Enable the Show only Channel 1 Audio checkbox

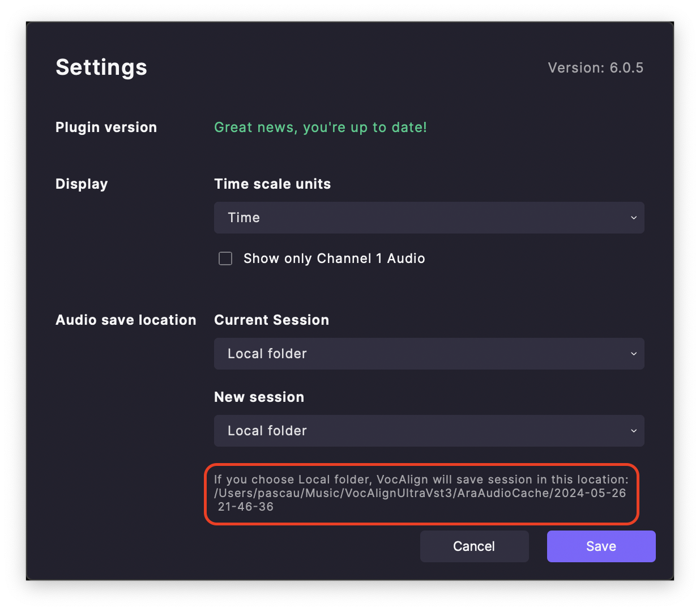click(x=225, y=258)
